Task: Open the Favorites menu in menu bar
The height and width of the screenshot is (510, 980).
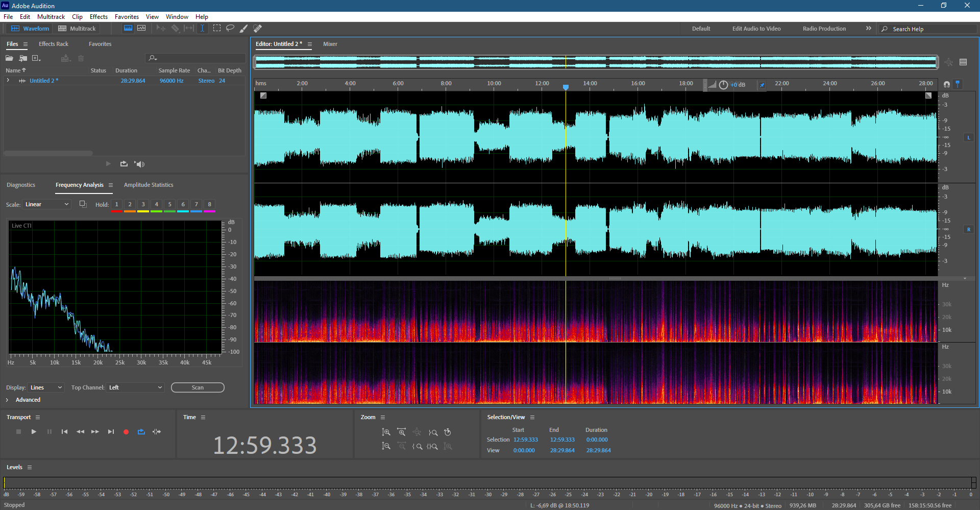Action: (127, 17)
